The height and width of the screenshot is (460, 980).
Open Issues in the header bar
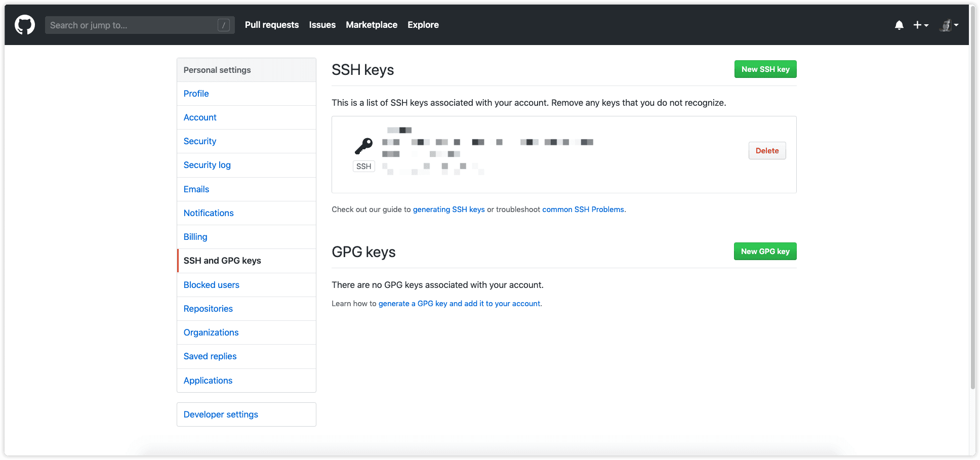tap(322, 25)
